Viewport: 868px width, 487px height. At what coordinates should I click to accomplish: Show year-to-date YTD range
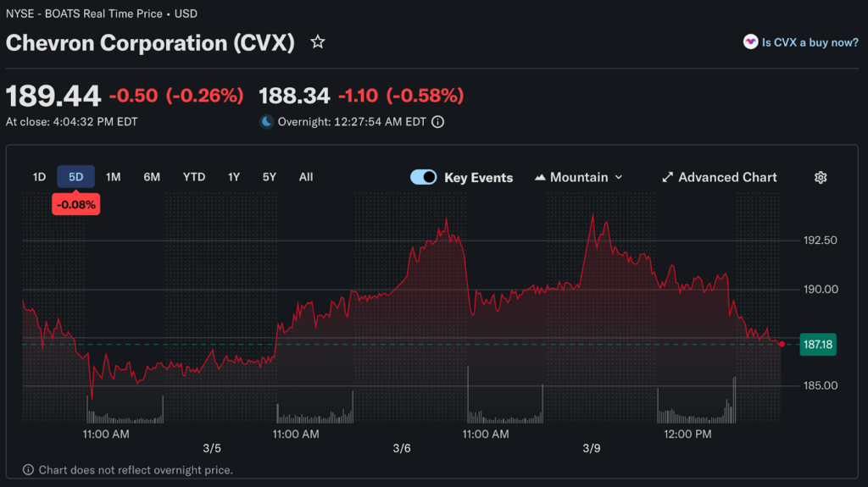pyautogui.click(x=194, y=177)
